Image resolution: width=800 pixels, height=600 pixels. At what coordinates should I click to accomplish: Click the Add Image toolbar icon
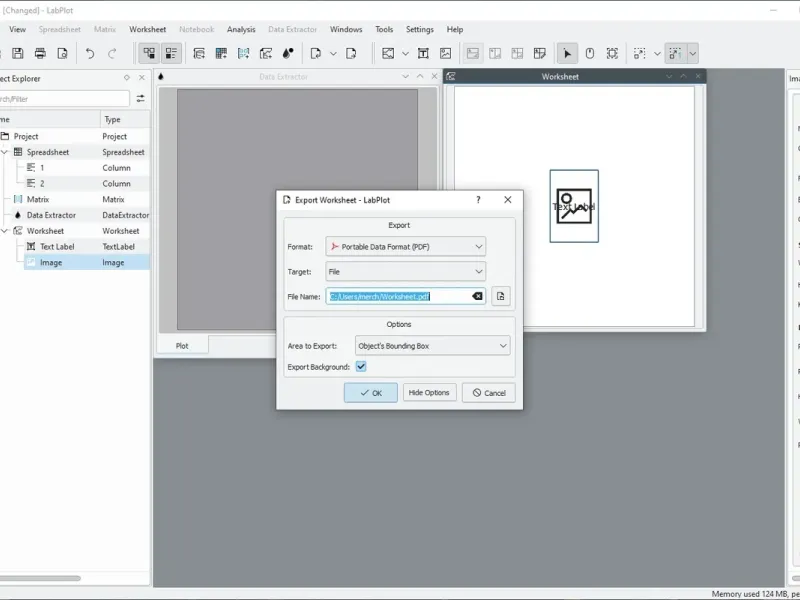[x=445, y=54]
